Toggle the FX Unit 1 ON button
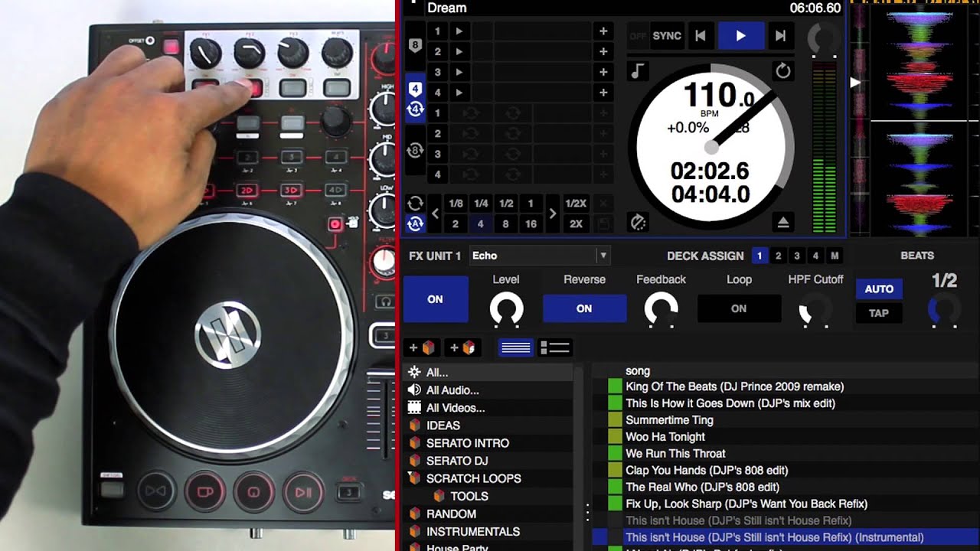Screen dimensions: 980x551 click(435, 299)
